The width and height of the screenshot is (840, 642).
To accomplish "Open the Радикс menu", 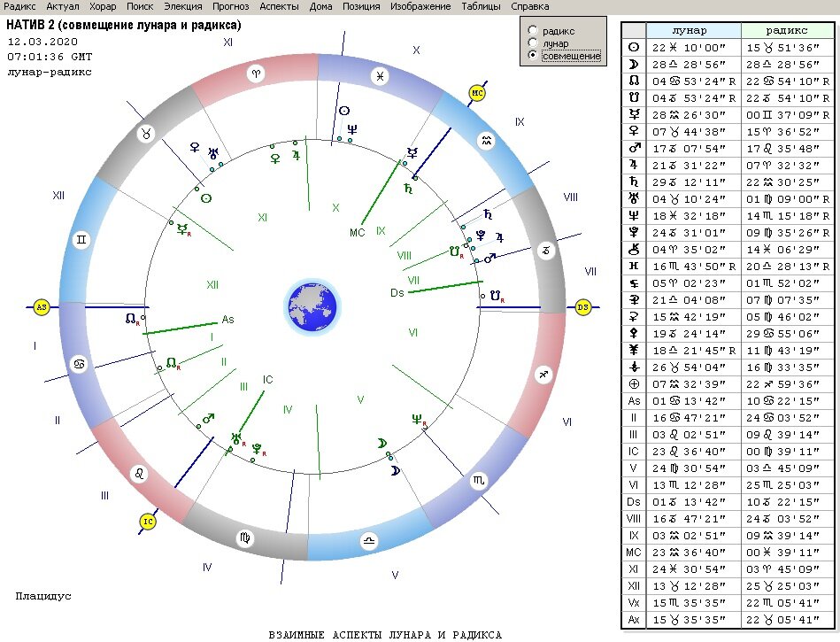I will click(x=19, y=6).
